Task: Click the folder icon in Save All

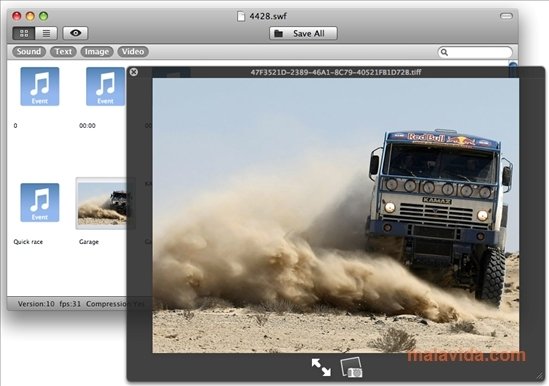Action: coord(279,34)
